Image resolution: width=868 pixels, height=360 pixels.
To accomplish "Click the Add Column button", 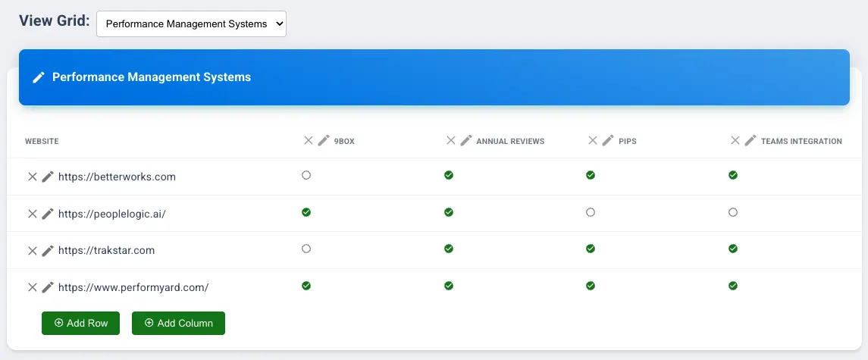I will click(178, 324).
